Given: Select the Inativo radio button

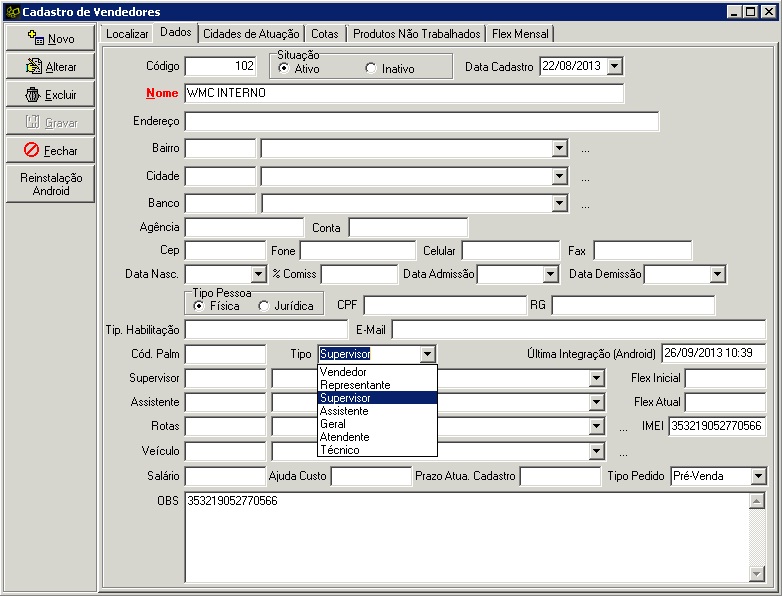Looking at the screenshot, I should [x=371, y=69].
